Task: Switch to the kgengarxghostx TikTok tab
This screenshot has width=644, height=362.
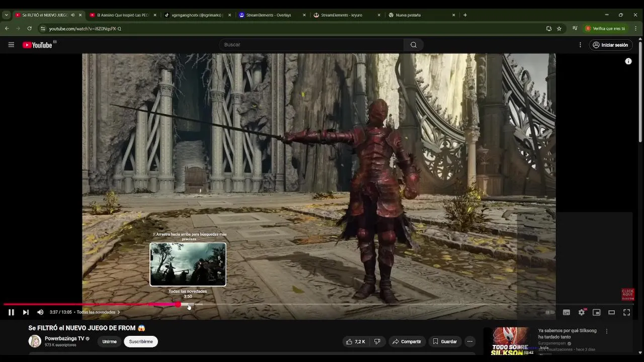Action: coord(197,15)
